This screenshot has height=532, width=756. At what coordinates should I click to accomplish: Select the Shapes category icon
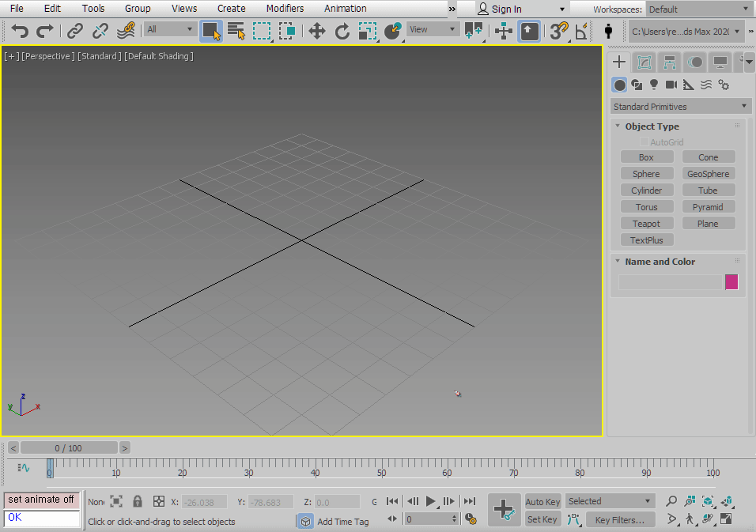637,85
